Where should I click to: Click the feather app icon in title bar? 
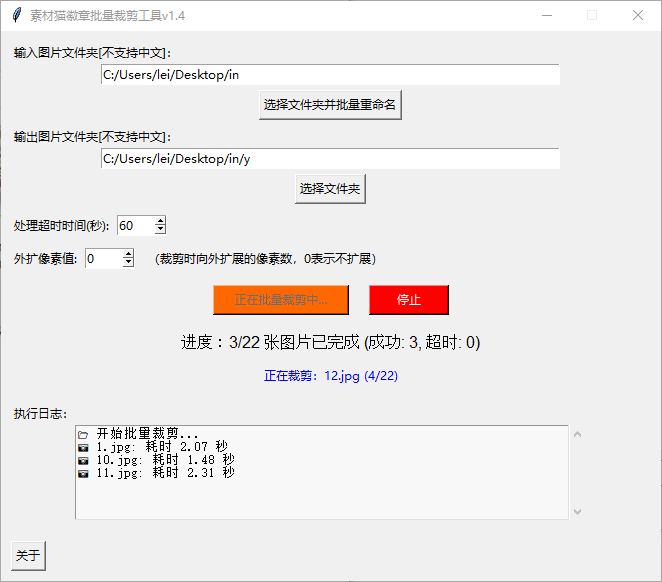tap(16, 15)
